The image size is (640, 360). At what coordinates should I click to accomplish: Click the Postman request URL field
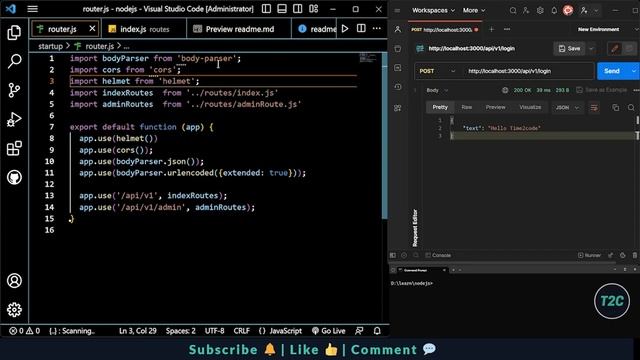(x=528, y=71)
